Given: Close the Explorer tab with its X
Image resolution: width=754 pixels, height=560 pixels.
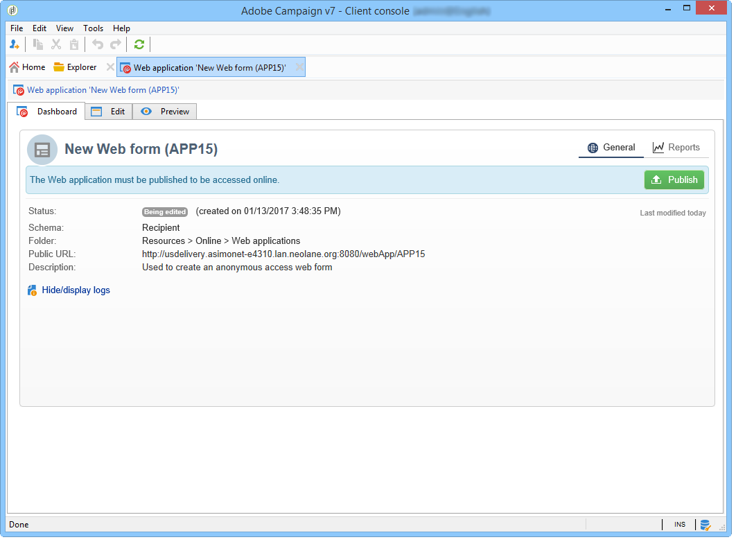Looking at the screenshot, I should point(110,67).
